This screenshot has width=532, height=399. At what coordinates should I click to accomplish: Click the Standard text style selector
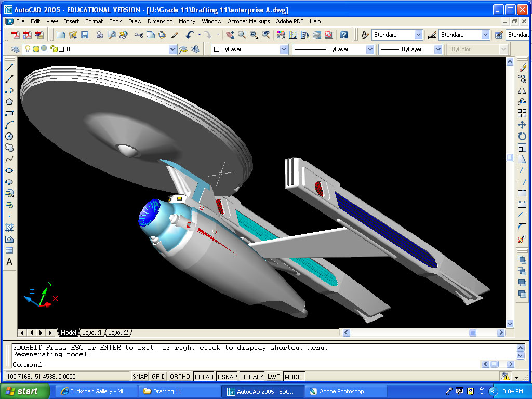tap(397, 34)
